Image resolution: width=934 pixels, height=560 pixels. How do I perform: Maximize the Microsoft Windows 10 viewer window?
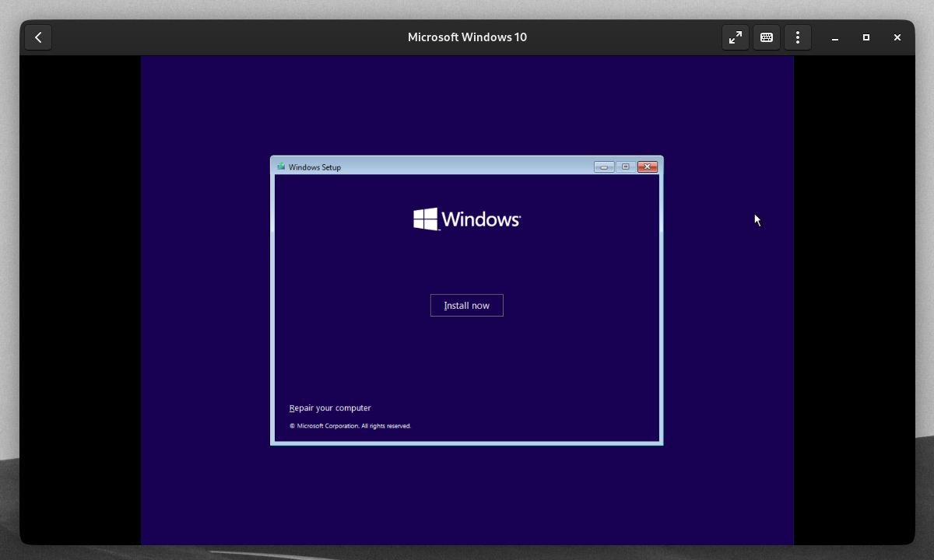866,37
